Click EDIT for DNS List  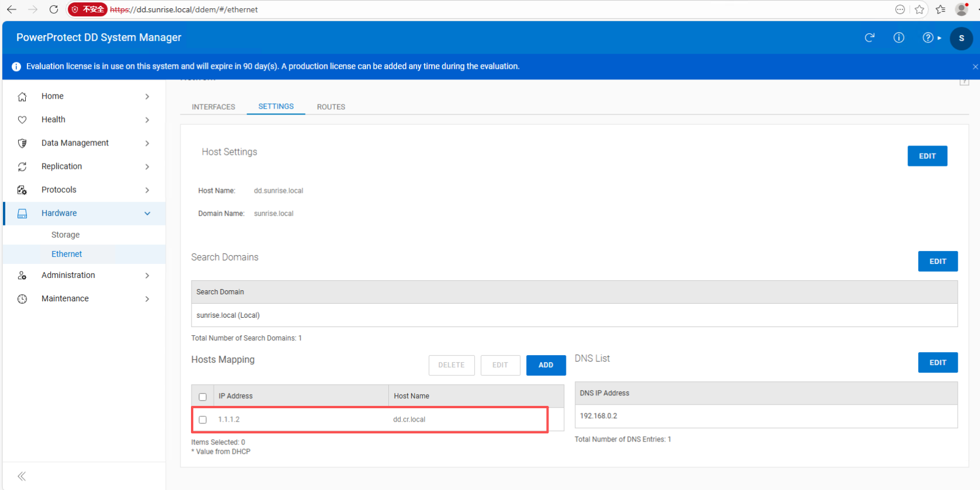click(x=937, y=363)
